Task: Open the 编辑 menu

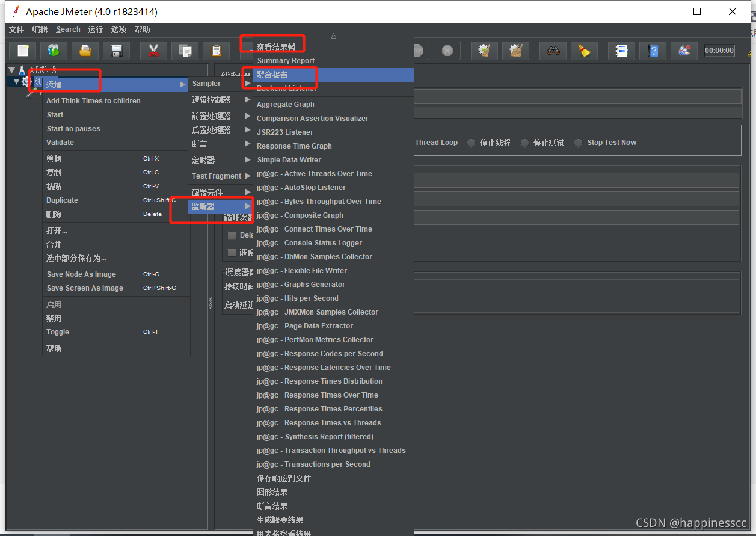Action: coord(40,29)
